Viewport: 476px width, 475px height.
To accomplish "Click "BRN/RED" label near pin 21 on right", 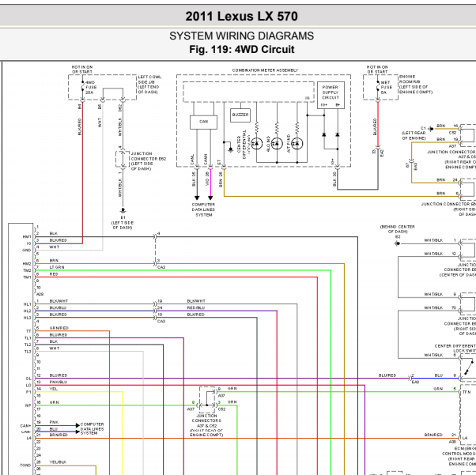I will [x=433, y=435].
